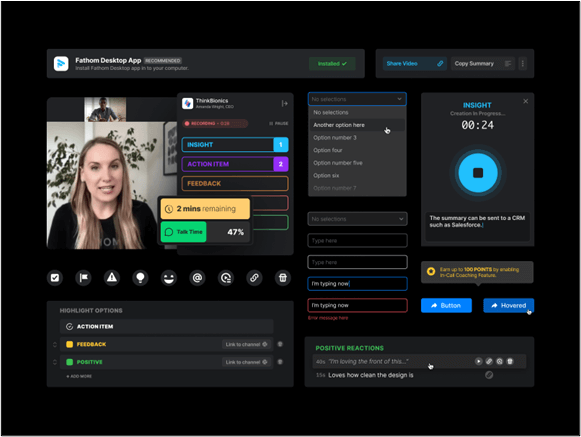Click the trash can round icon
Image resolution: width=581 pixels, height=437 pixels.
pyautogui.click(x=283, y=278)
